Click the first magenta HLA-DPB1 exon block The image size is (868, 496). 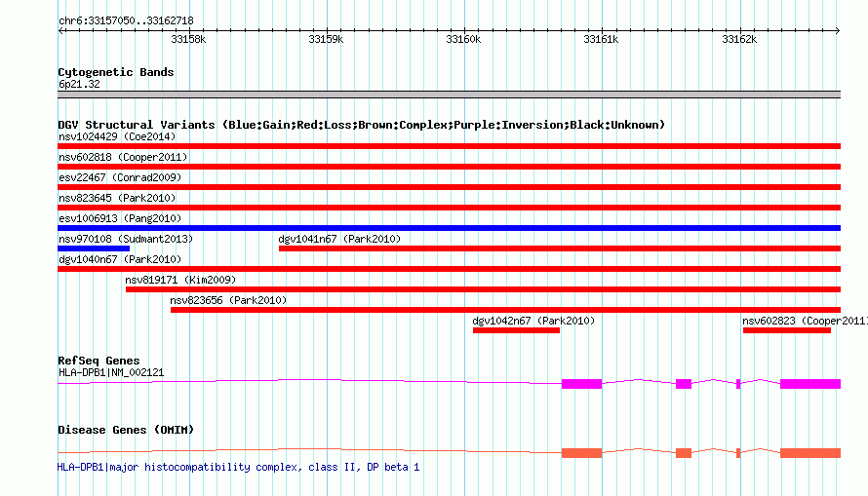pyautogui.click(x=582, y=384)
